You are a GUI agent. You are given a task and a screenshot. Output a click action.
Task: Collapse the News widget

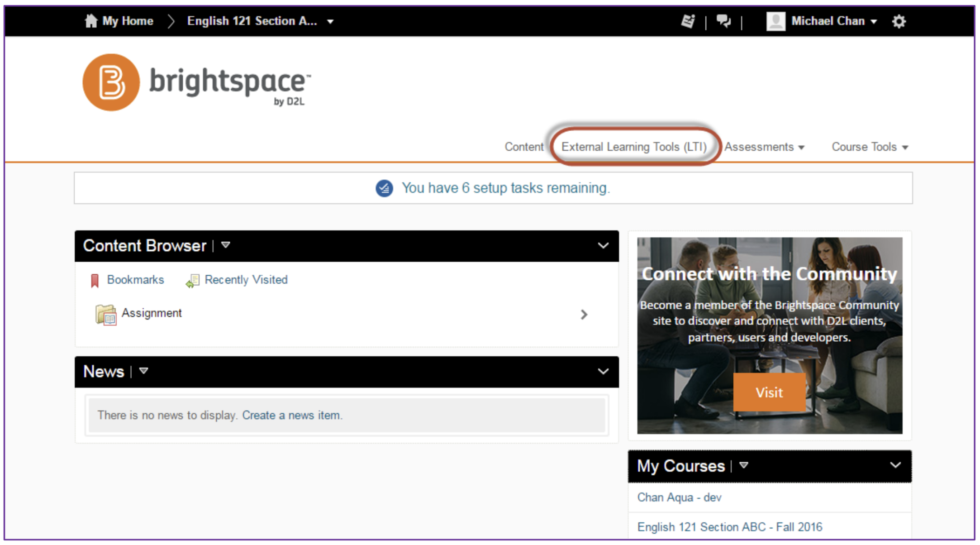tap(603, 372)
